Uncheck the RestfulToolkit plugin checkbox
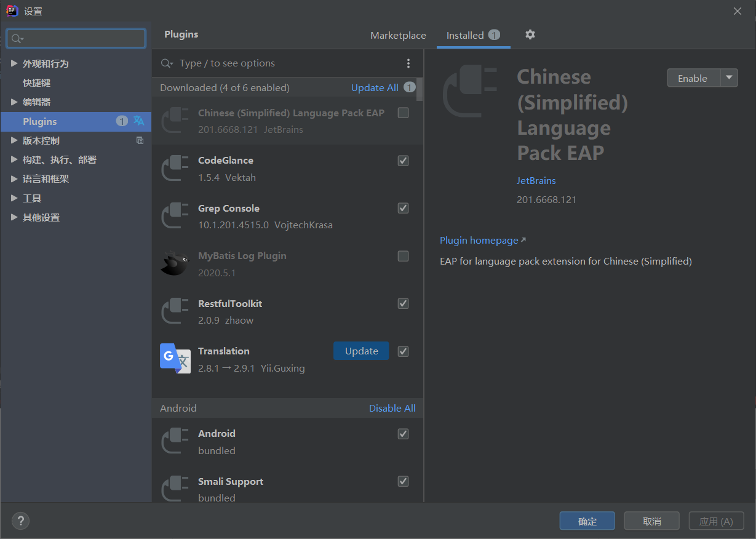The height and width of the screenshot is (539, 756). 403,303
